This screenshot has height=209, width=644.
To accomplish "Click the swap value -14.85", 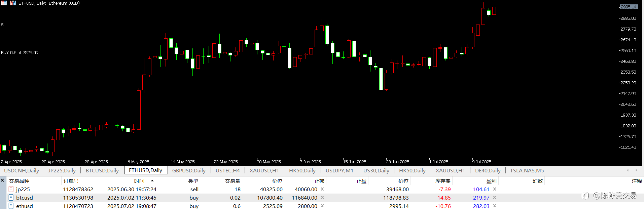I will (x=443, y=198).
